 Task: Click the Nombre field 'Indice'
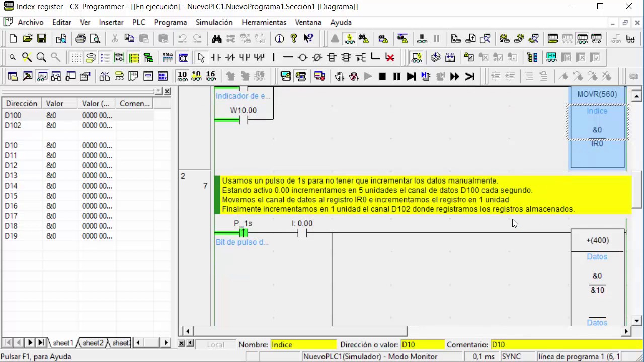(303, 344)
